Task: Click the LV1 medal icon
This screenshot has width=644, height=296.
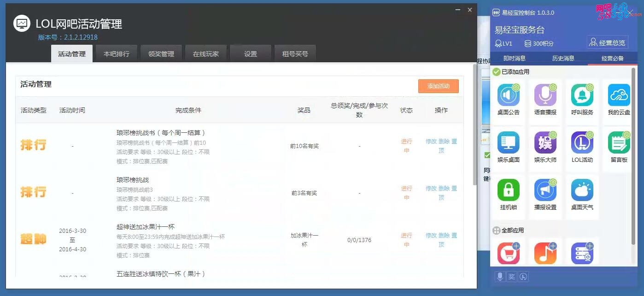Action: 498,43
